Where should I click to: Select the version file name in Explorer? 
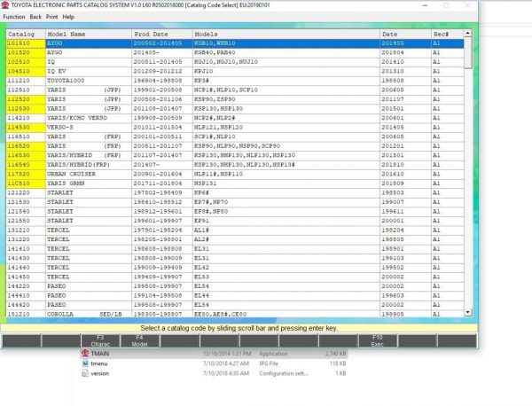pyautogui.click(x=99, y=373)
